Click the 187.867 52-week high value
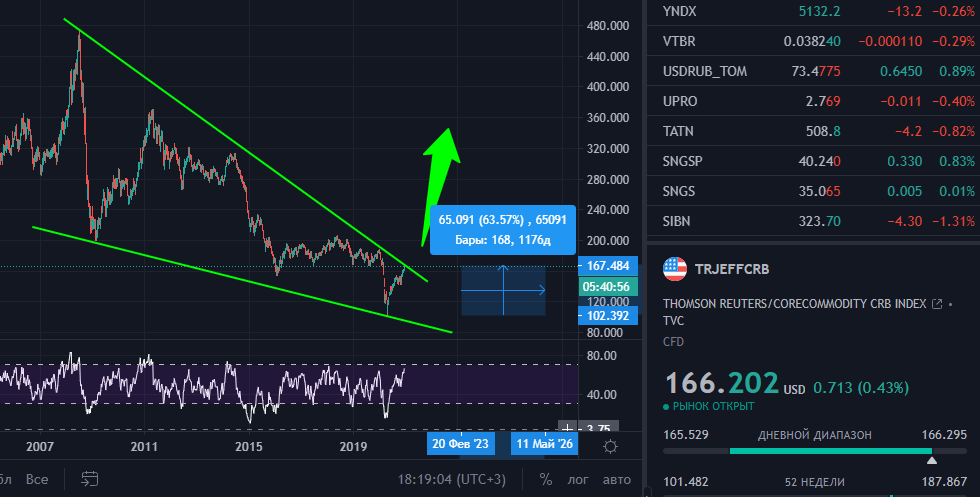This screenshot has width=980, height=497. pyautogui.click(x=944, y=482)
